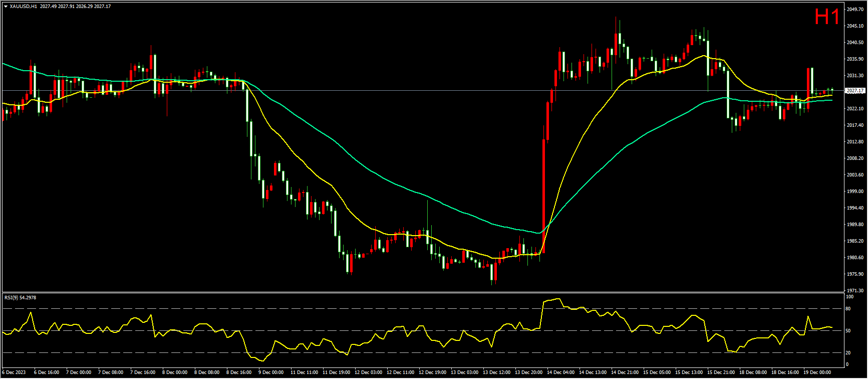Click time axis label 11 Dec 11:00
The image size is (868, 379).
(304, 372)
